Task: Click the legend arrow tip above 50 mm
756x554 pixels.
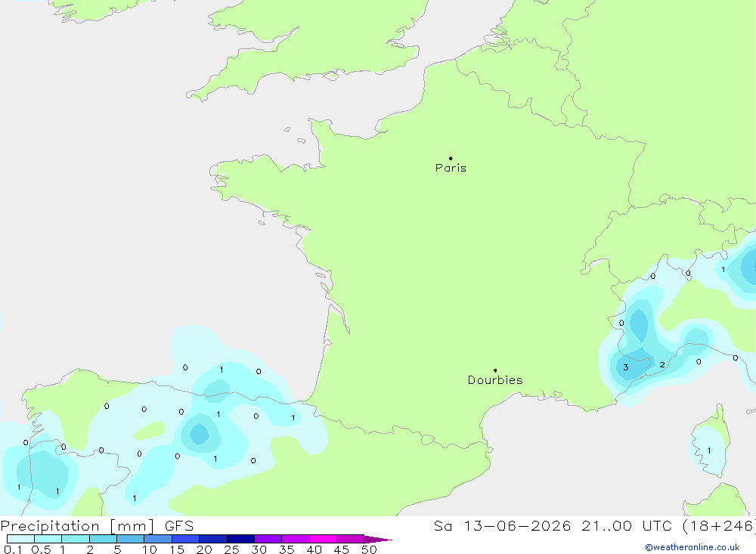Action: pyautogui.click(x=379, y=540)
